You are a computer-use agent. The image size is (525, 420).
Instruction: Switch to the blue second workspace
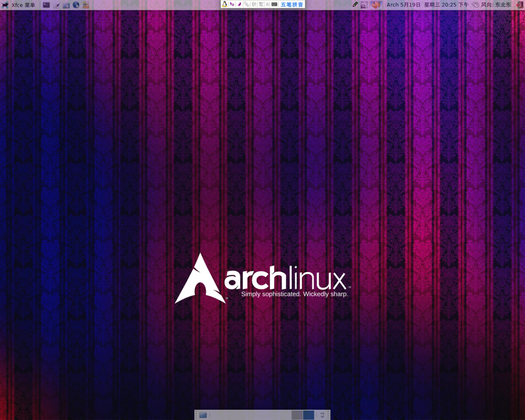(308, 415)
